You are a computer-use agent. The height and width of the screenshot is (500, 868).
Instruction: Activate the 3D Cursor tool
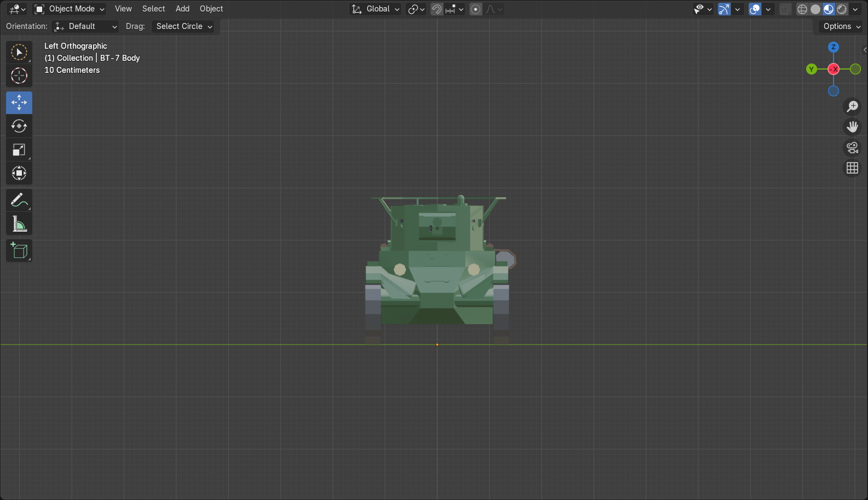pyautogui.click(x=19, y=76)
